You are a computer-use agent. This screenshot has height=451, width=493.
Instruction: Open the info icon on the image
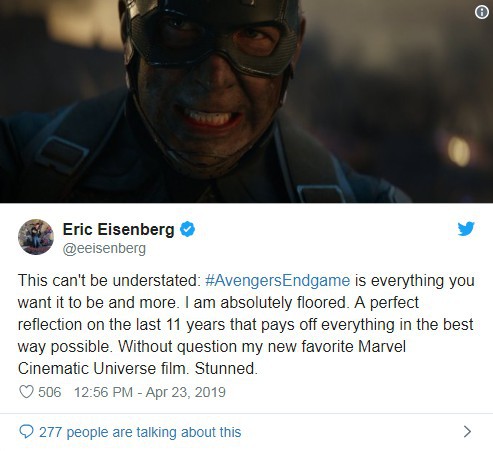tap(482, 12)
